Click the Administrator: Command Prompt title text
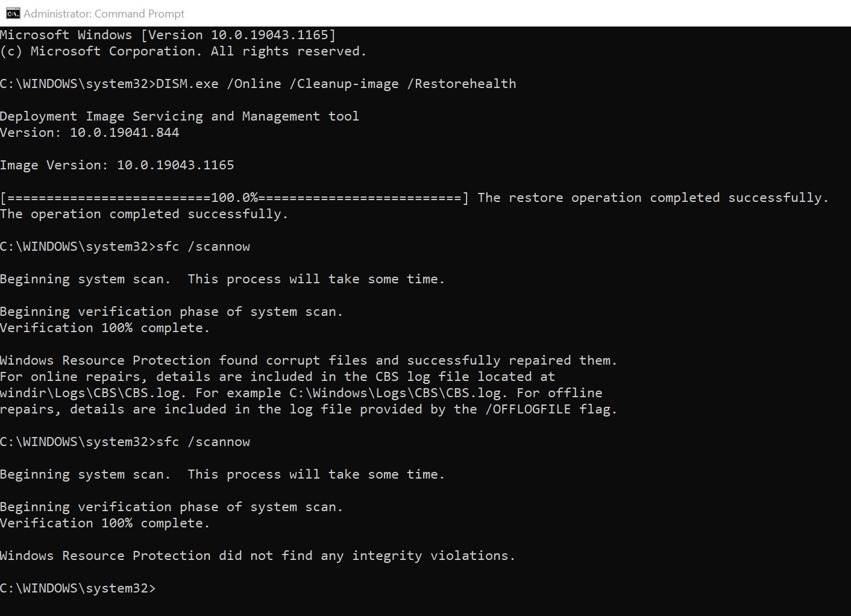This screenshot has width=851, height=616. point(104,13)
